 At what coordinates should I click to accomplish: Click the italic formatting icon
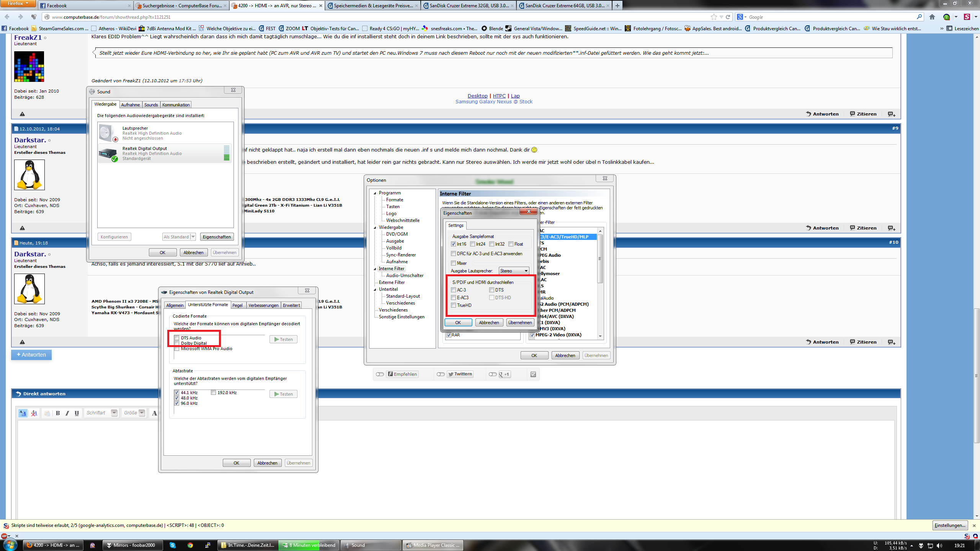[x=67, y=413]
